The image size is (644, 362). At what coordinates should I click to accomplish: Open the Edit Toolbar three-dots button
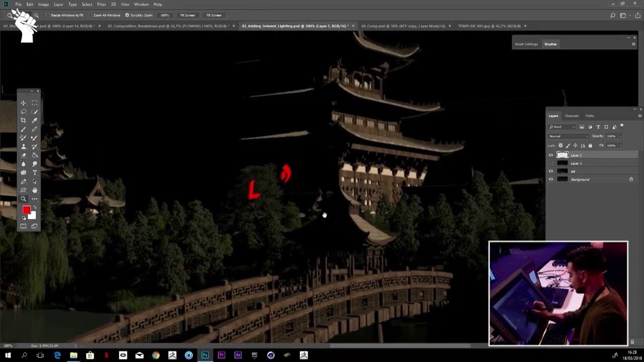(x=34, y=199)
